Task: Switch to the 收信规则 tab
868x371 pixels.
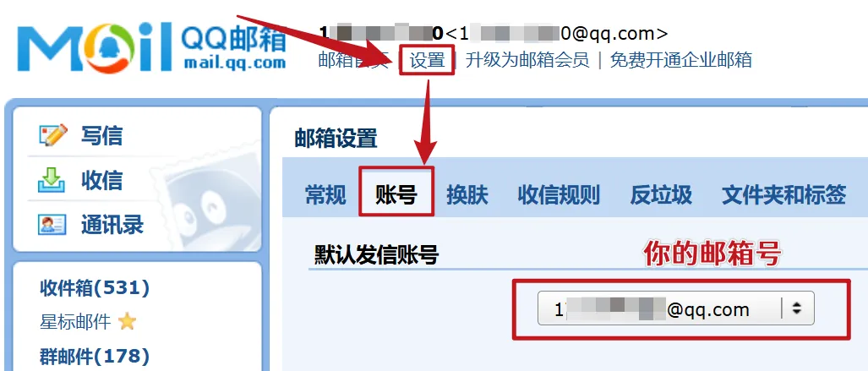Action: click(x=560, y=195)
